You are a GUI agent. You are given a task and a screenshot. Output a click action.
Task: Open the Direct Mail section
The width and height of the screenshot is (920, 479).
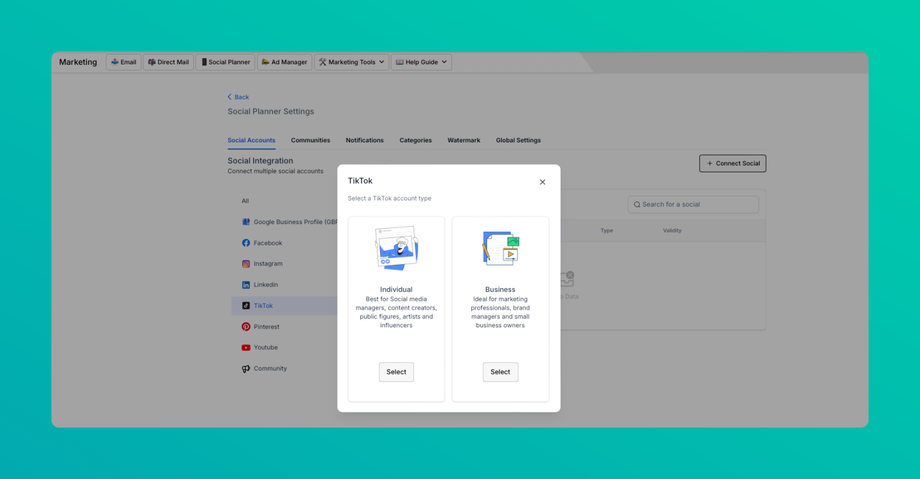click(x=168, y=62)
